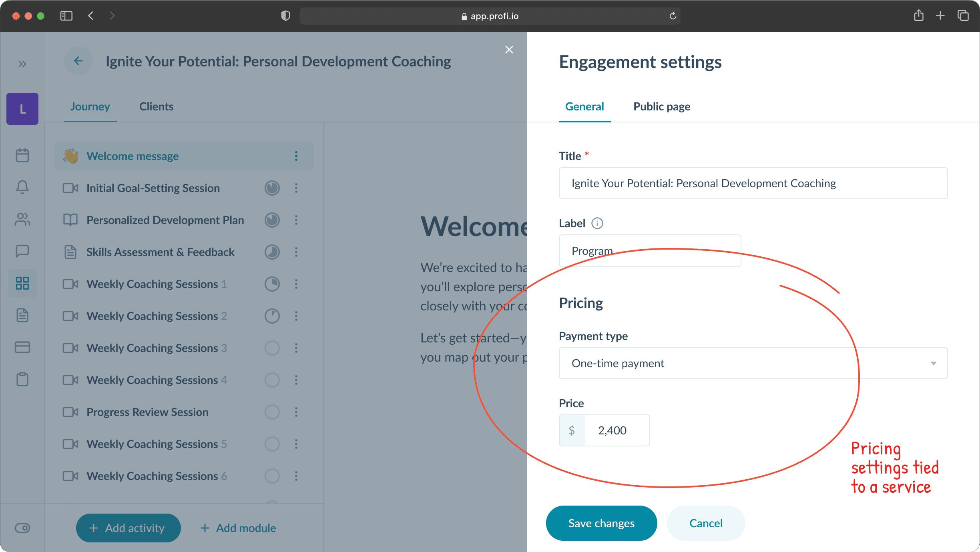Open payments card icon in sidebar
This screenshot has height=552, width=980.
pyautogui.click(x=22, y=347)
